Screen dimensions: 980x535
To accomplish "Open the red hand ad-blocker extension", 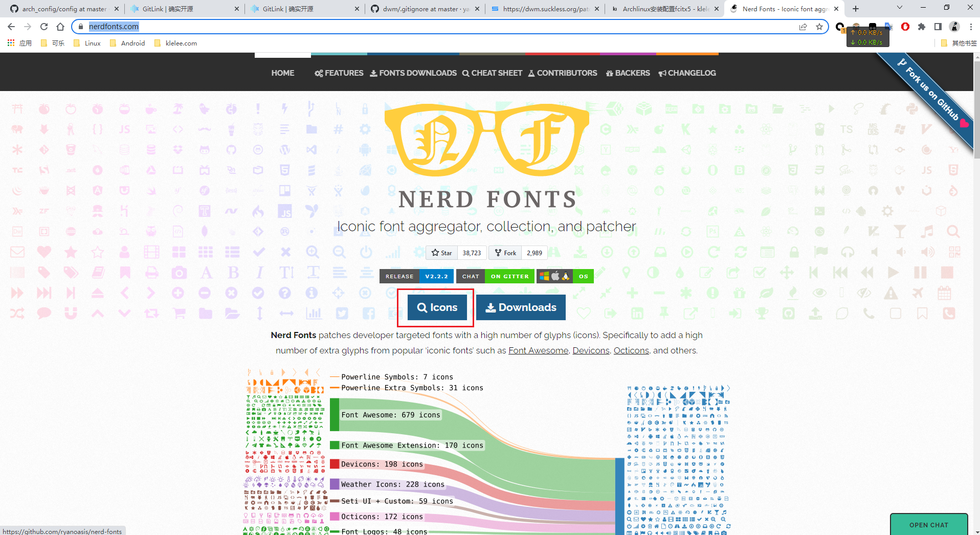I will point(905,27).
